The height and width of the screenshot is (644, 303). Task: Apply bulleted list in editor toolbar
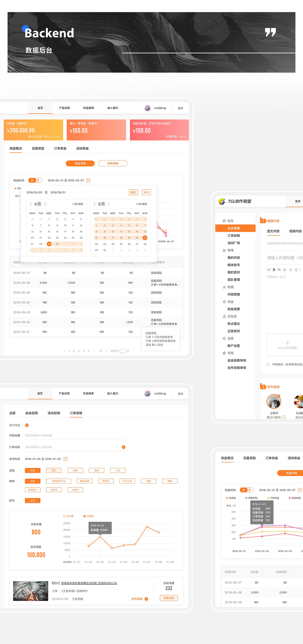290,270
